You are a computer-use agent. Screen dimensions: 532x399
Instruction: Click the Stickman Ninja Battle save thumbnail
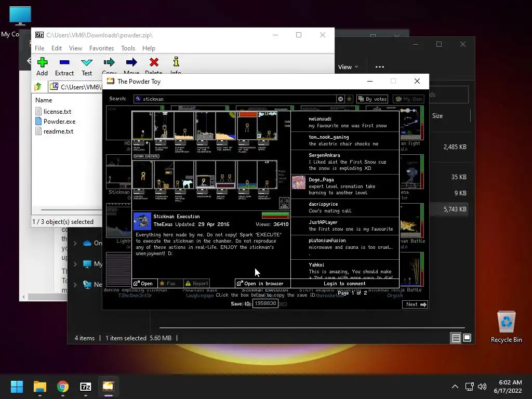[412, 270]
